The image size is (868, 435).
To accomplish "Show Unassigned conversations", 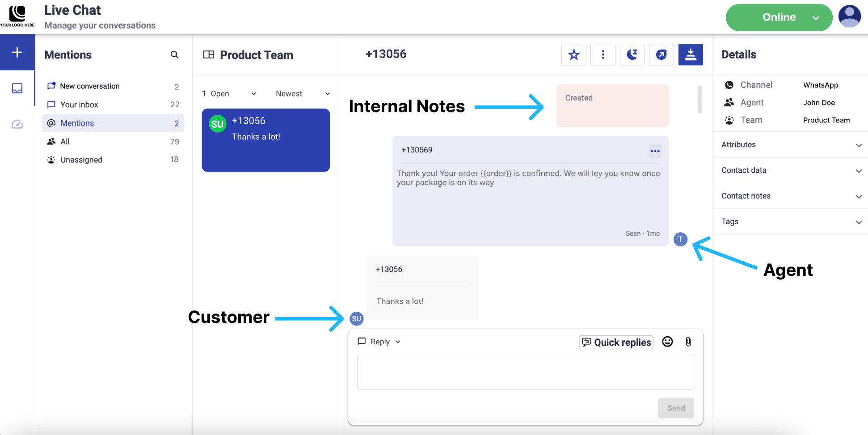I will click(113, 160).
